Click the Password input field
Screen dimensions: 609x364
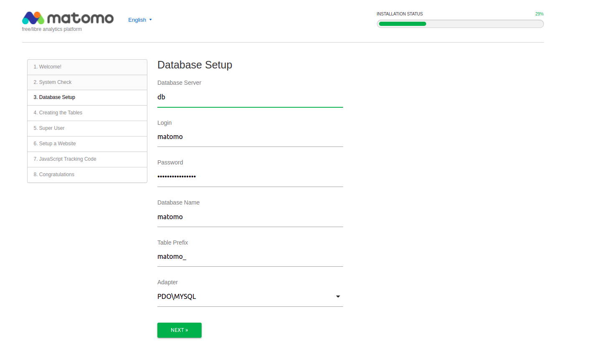(x=250, y=176)
